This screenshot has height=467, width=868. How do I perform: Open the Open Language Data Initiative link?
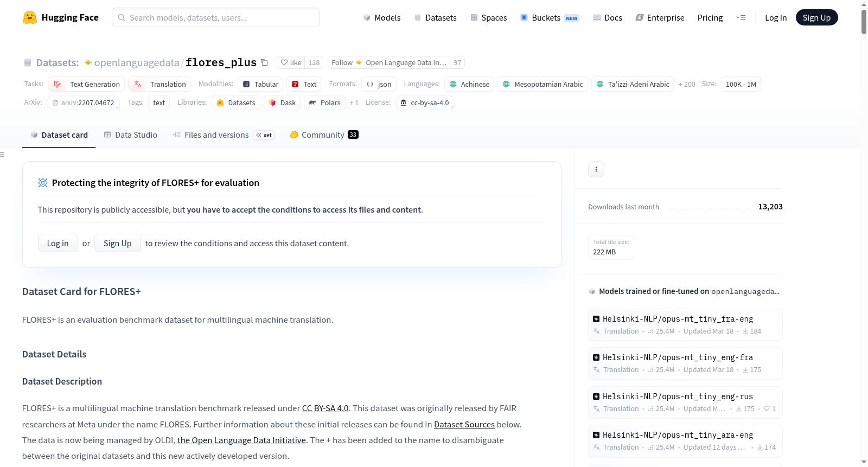click(241, 440)
